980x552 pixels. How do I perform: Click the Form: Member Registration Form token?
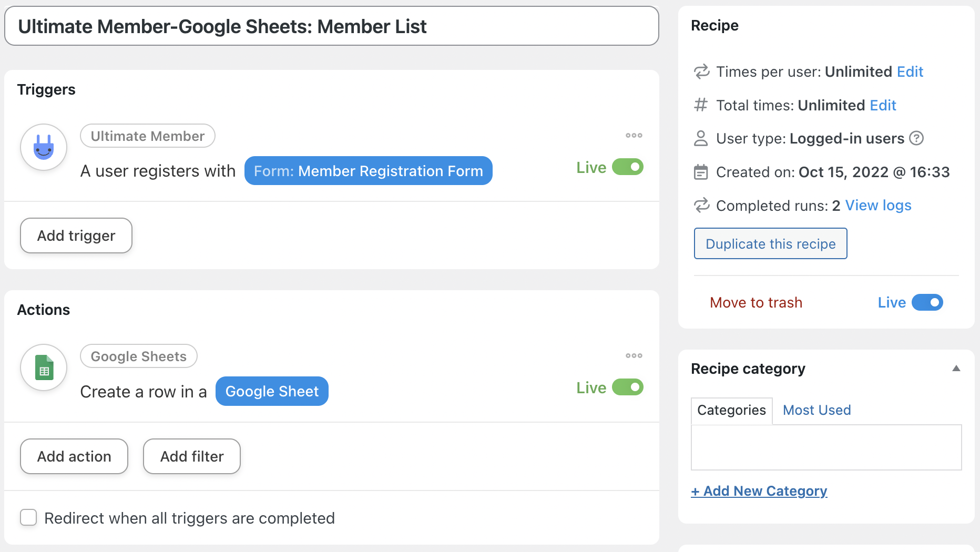click(x=368, y=171)
